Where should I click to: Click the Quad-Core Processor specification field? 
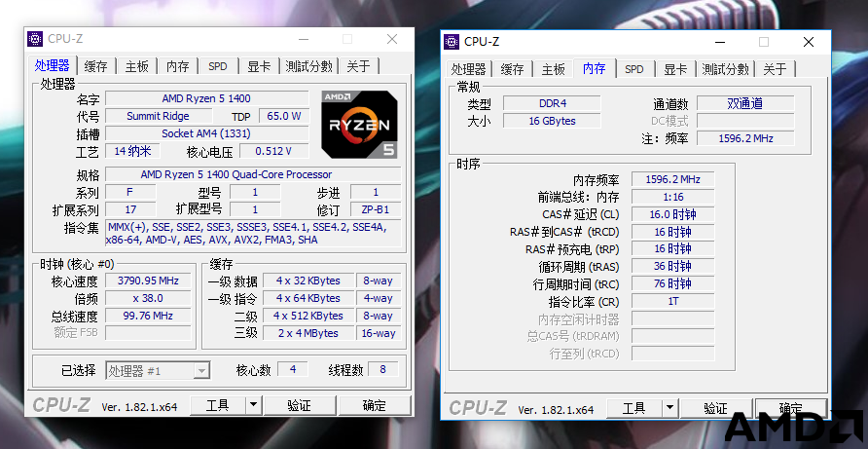253,174
